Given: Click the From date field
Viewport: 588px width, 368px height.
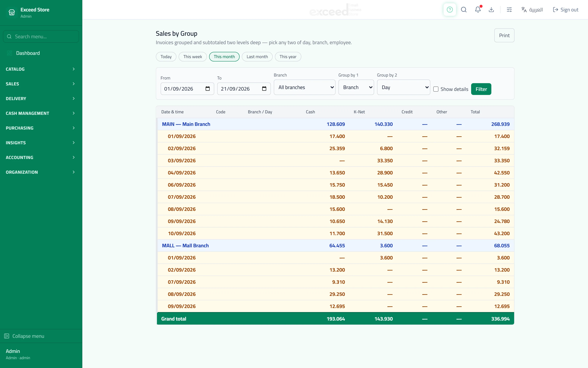Looking at the screenshot, I should pos(187,89).
